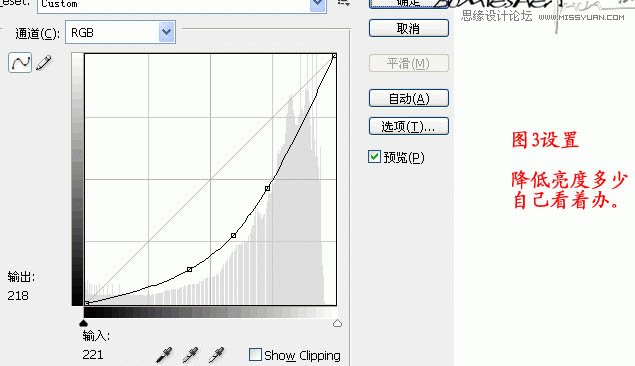The image size is (635, 366).
Task: Click the 自动(A) auto button
Action: (x=409, y=98)
